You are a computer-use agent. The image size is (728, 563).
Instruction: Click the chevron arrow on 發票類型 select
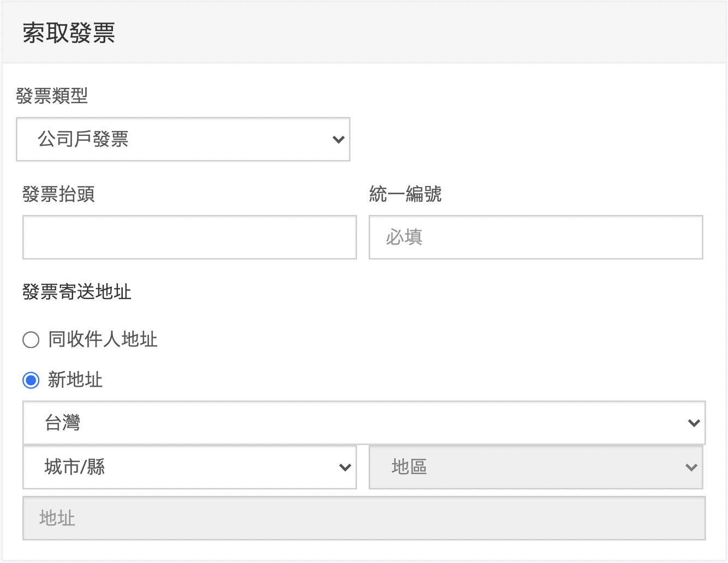(x=338, y=140)
